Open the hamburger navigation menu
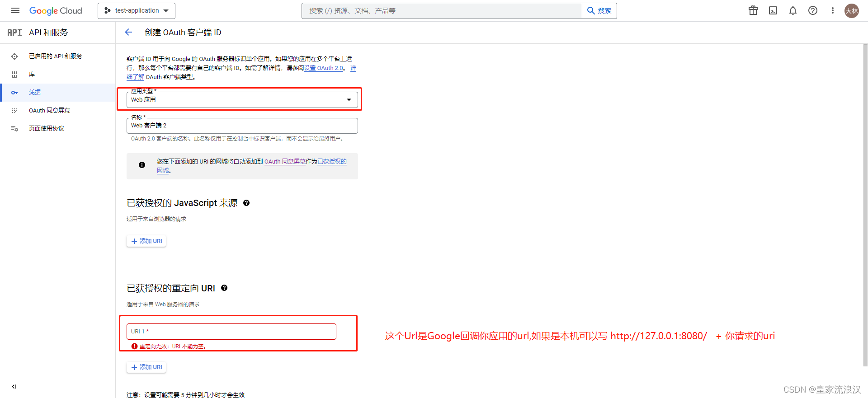The height and width of the screenshot is (398, 868). (x=15, y=10)
